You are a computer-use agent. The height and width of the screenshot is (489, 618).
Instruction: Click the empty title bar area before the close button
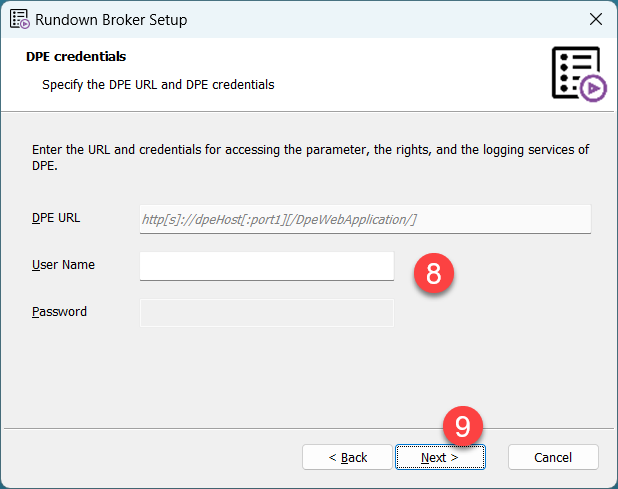pos(400,19)
